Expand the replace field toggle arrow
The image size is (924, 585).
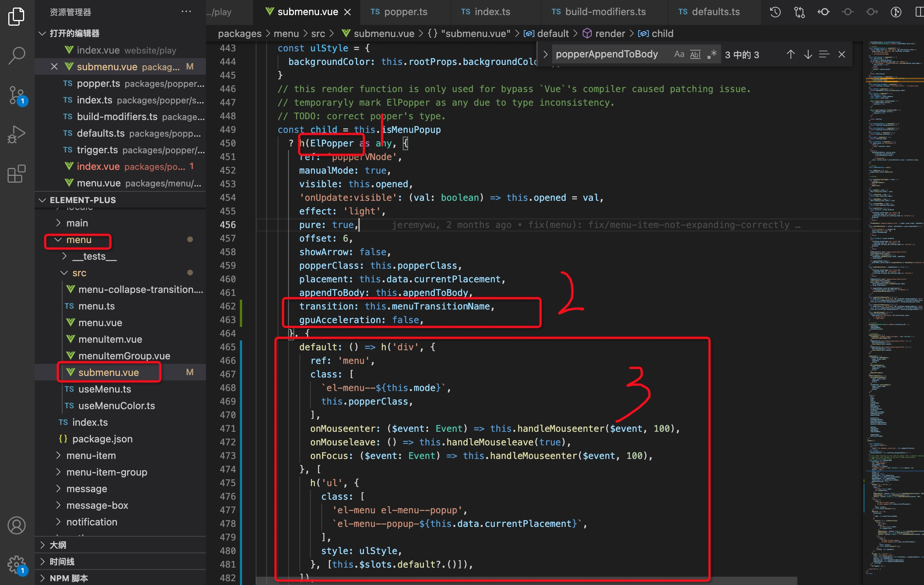[x=545, y=54]
